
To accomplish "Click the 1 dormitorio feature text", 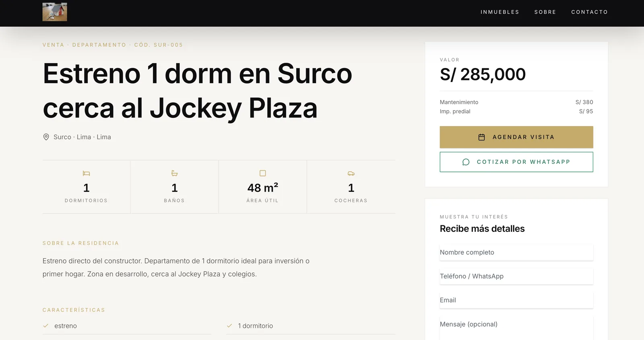I will click(255, 326).
